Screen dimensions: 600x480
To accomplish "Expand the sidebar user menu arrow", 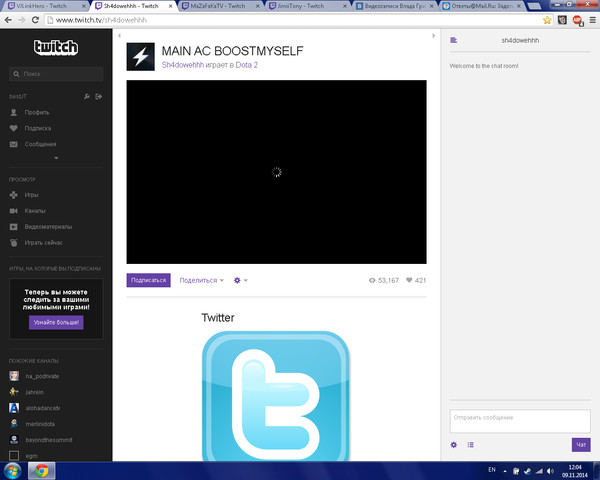I will (56, 158).
